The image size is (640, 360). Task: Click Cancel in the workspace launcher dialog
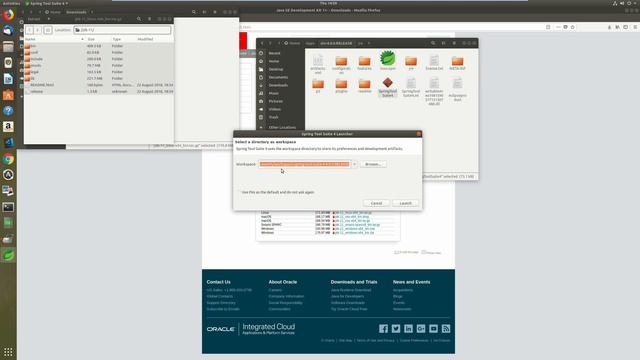[x=376, y=203]
